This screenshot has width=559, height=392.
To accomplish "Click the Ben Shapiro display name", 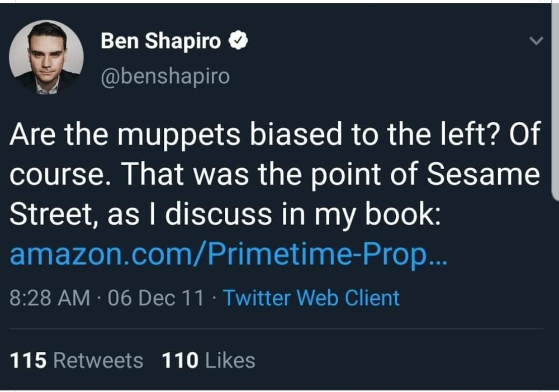I will [161, 41].
